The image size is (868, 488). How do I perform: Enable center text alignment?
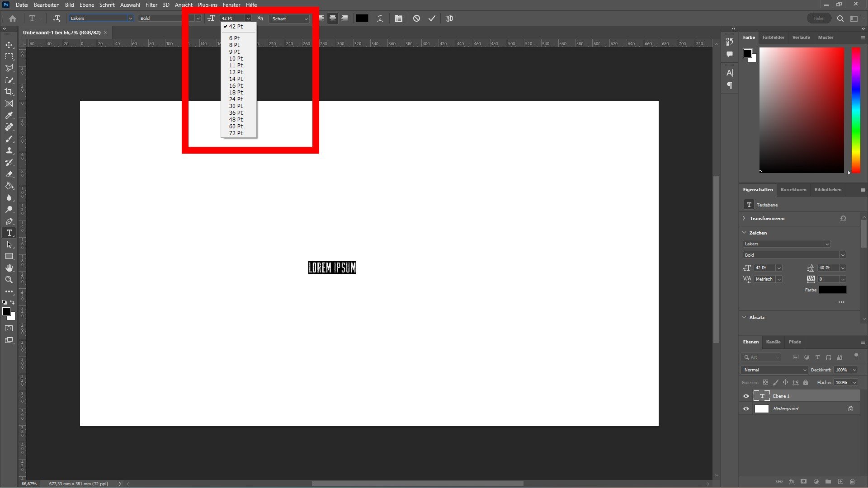(x=333, y=19)
